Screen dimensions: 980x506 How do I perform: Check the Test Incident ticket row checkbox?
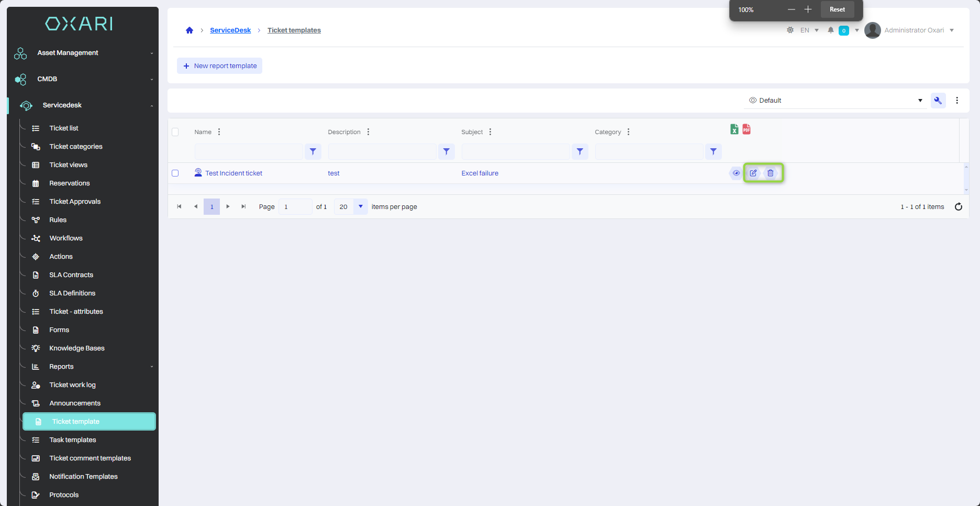pyautogui.click(x=175, y=173)
